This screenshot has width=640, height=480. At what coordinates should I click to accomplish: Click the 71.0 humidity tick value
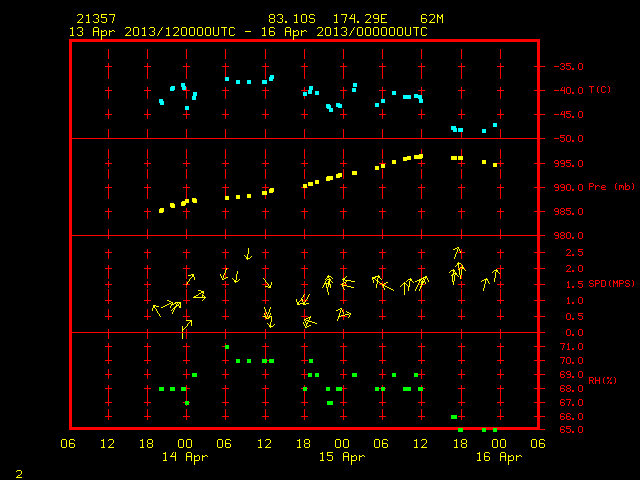coord(571,347)
